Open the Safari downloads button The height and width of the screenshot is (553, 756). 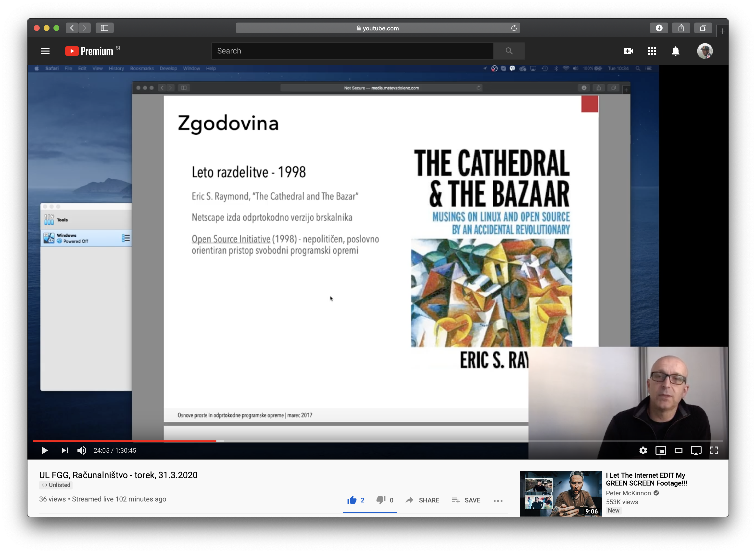pyautogui.click(x=659, y=28)
